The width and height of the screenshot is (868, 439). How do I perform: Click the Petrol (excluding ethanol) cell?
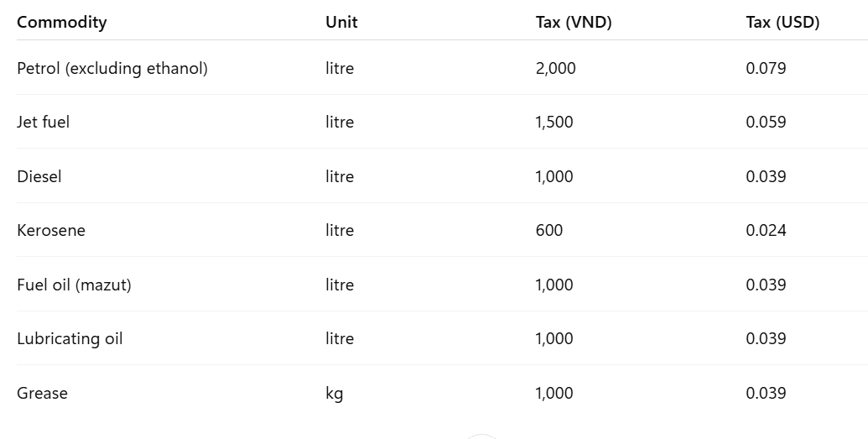[x=112, y=69]
